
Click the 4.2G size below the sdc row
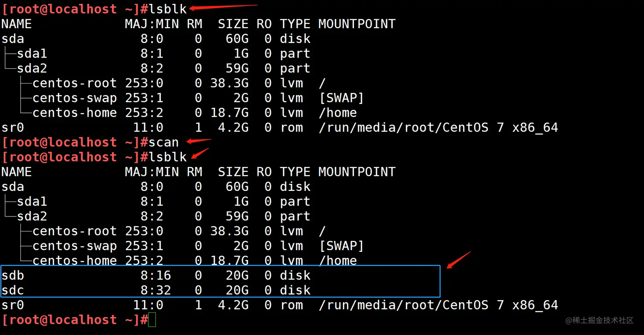(233, 305)
